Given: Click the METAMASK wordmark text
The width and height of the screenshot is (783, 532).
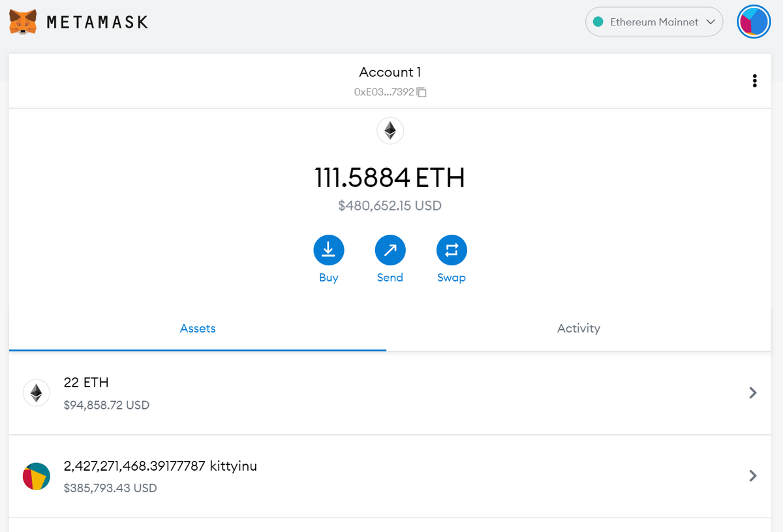Looking at the screenshot, I should tap(97, 22).
